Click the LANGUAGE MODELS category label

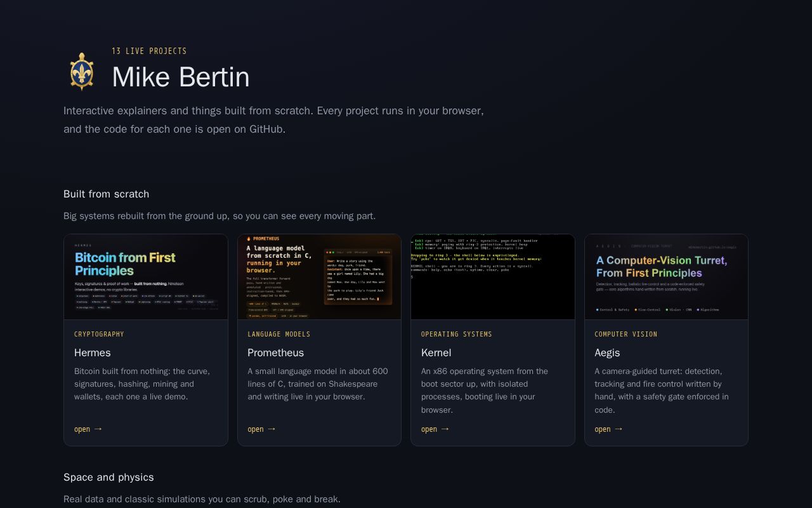(x=279, y=334)
